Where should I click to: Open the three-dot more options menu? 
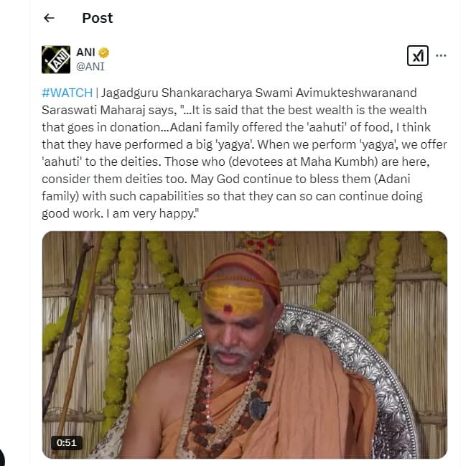(x=442, y=56)
